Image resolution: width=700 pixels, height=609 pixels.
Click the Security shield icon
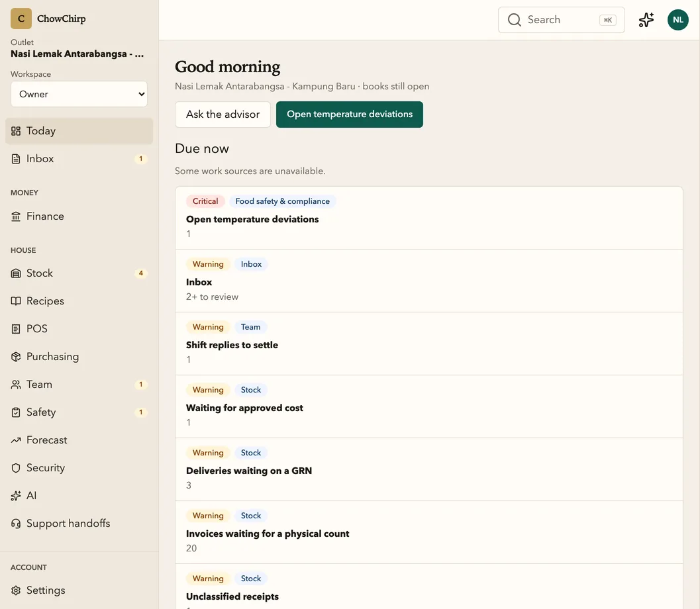coord(16,467)
